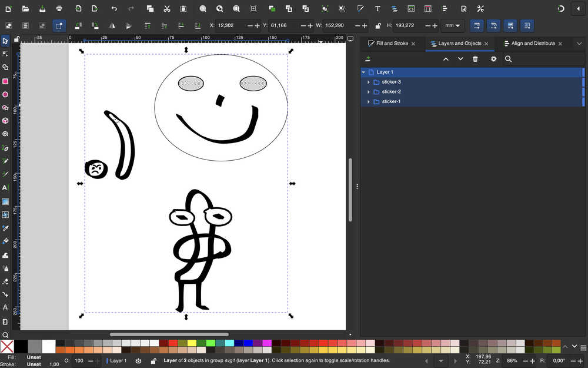Open the mm units dropdown
The image size is (588, 368).
(453, 26)
